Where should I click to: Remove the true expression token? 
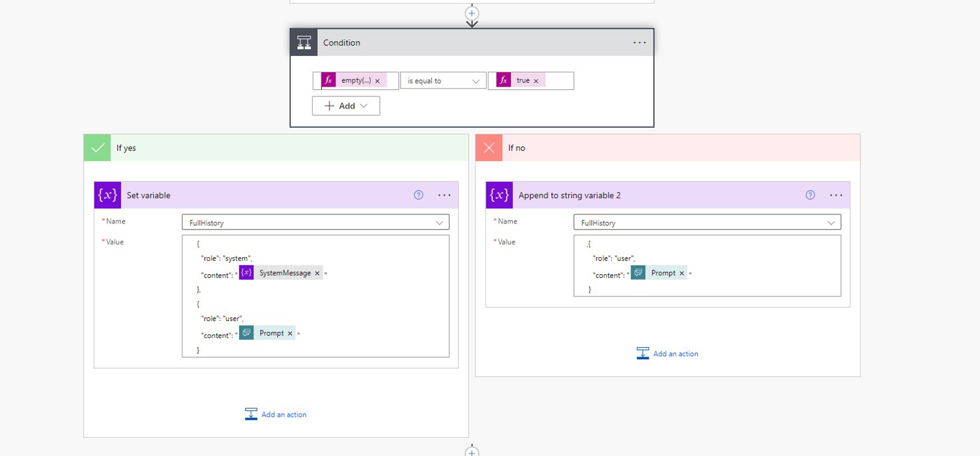click(x=536, y=81)
